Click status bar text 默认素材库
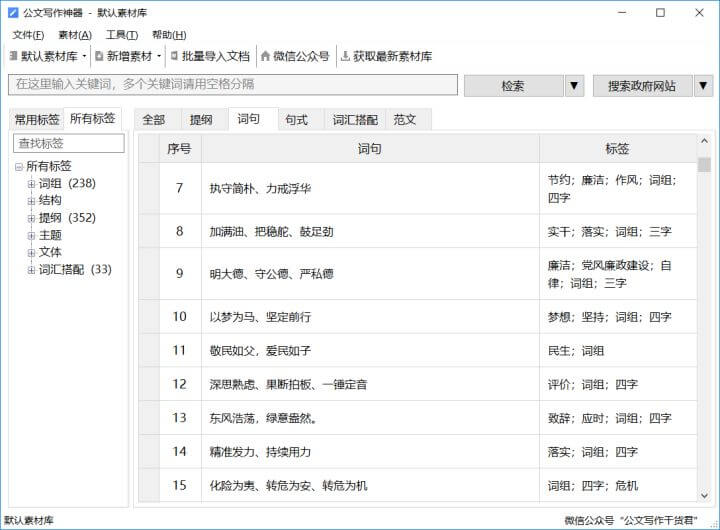The width and height of the screenshot is (720, 530). tap(29, 520)
